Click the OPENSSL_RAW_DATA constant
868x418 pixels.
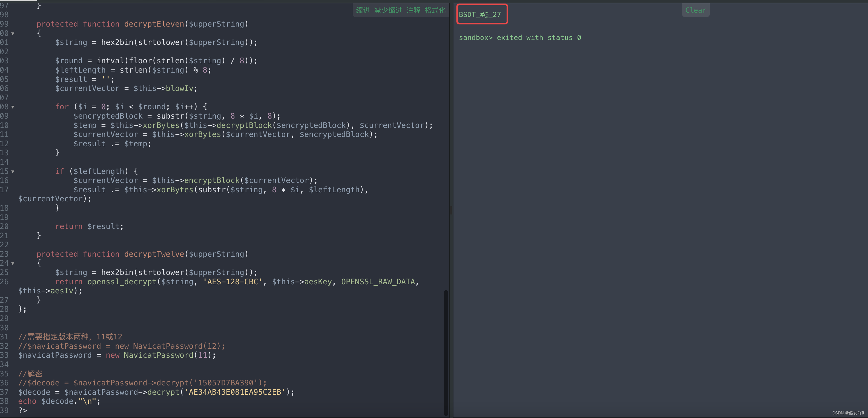coord(378,282)
